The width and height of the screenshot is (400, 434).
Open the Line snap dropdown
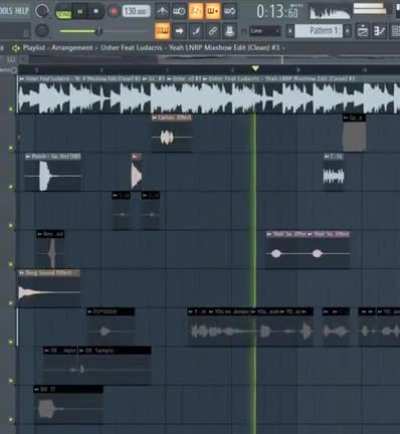[x=265, y=31]
